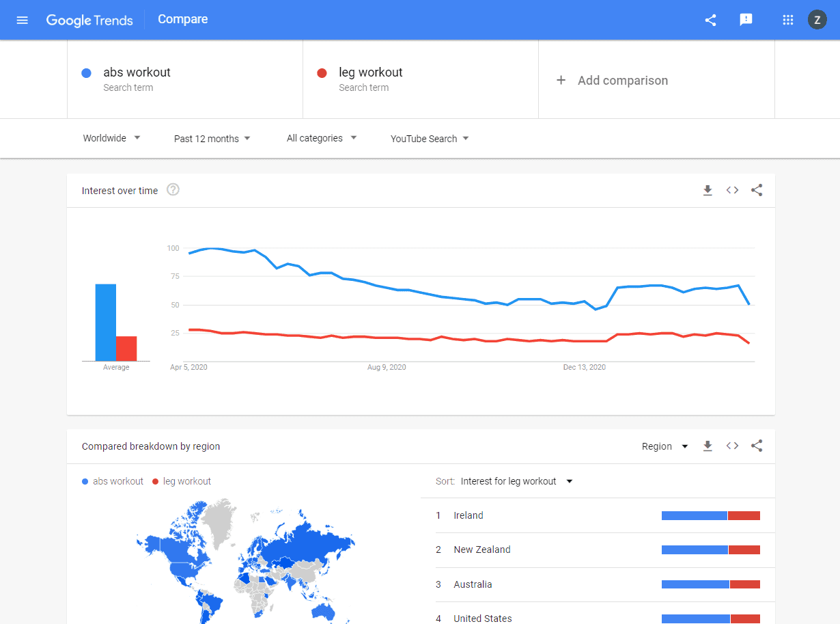The width and height of the screenshot is (840, 624).
Task: Click Add comparison
Action: pos(622,80)
